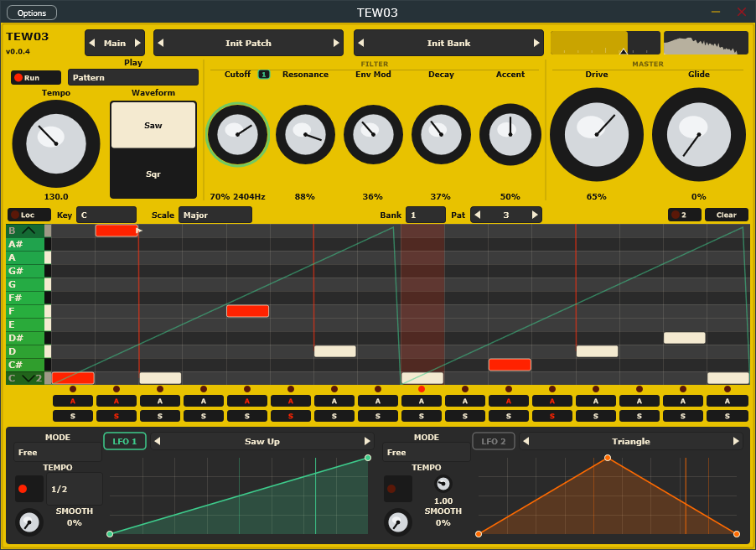Image resolution: width=756 pixels, height=550 pixels.
Task: Open the Play mode Pattern dropdown
Action: pyautogui.click(x=133, y=77)
